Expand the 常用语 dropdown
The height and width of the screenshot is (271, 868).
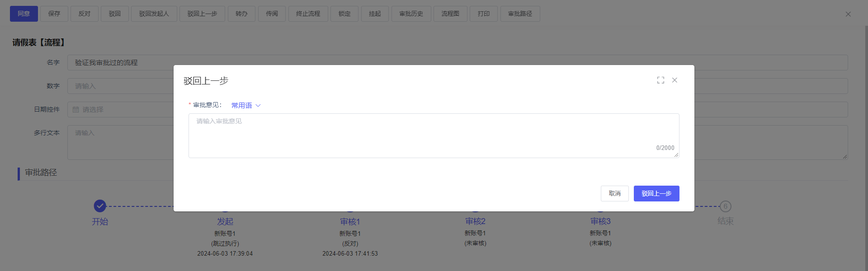click(x=242, y=105)
